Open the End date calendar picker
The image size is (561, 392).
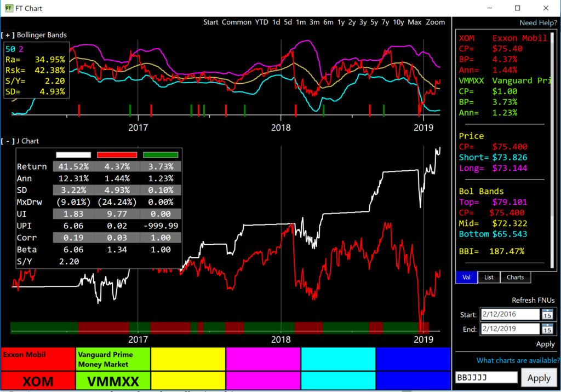click(547, 329)
